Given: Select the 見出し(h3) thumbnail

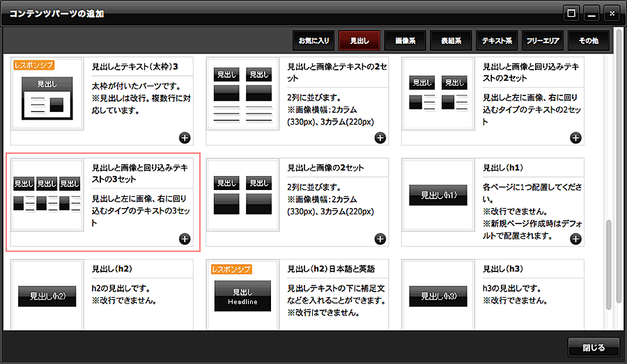Looking at the screenshot, I should point(438,295).
